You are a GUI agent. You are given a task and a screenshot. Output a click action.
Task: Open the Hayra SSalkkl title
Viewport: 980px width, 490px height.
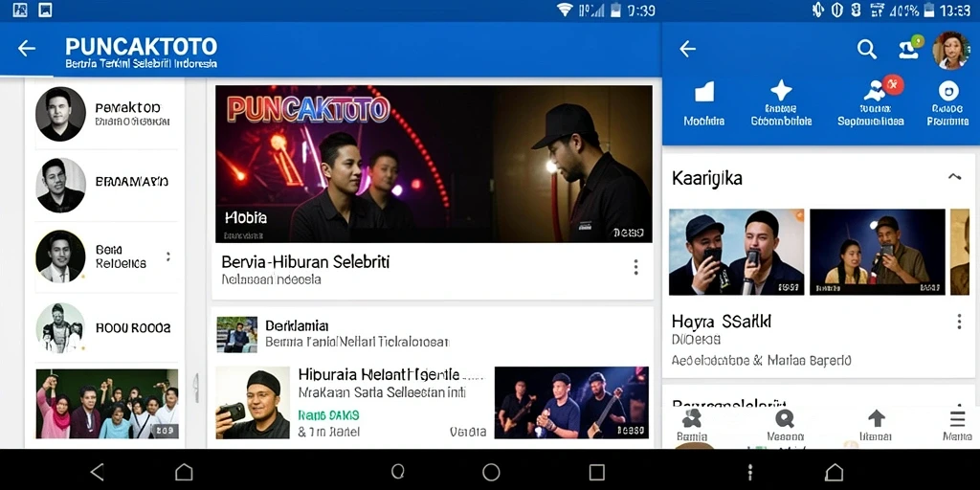pos(722,322)
